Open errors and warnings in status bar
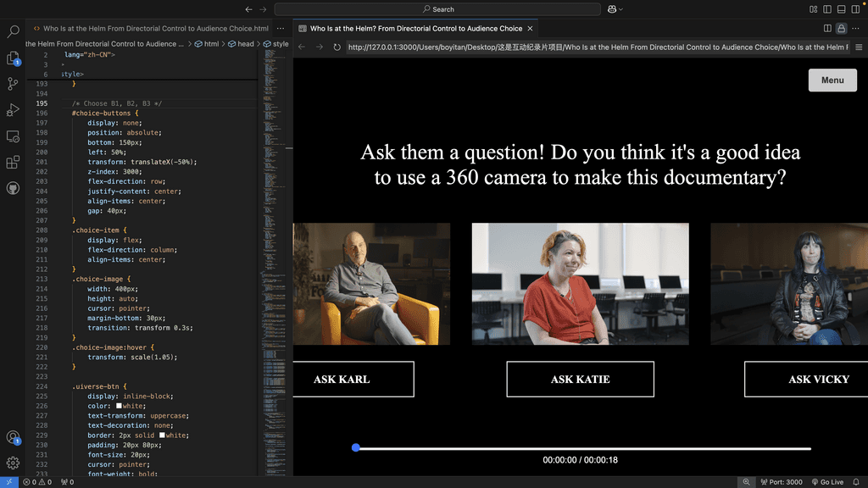Viewport: 868px width, 488px height. [37, 482]
